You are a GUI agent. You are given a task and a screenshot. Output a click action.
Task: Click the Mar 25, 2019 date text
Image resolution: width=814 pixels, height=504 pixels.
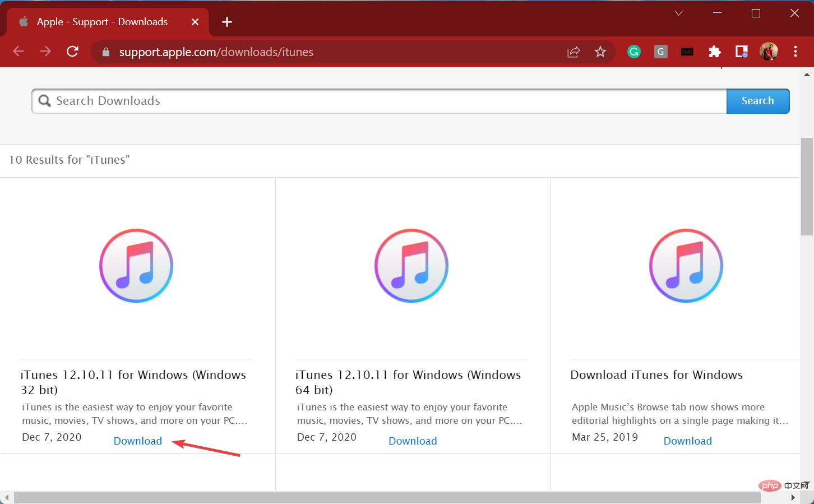[x=605, y=437]
